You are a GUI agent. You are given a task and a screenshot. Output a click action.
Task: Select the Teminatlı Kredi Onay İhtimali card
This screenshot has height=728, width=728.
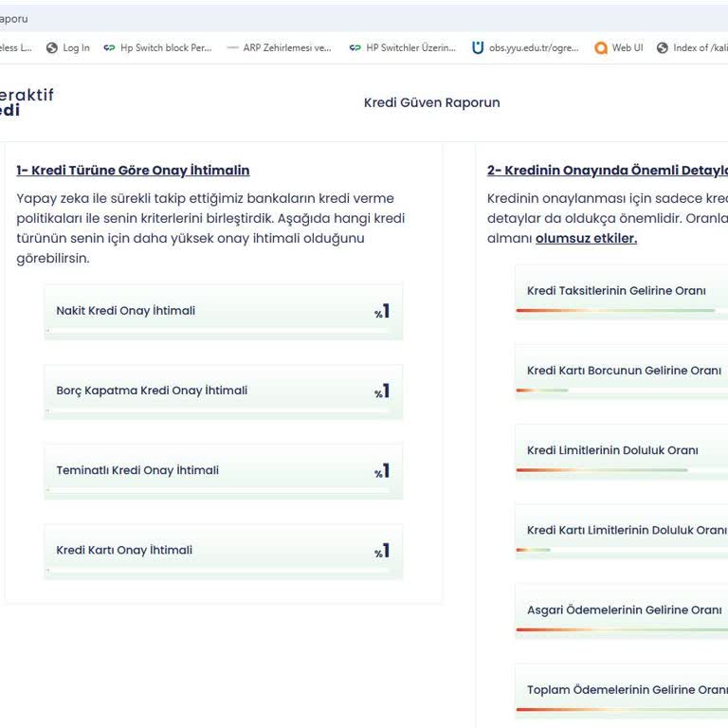click(223, 470)
